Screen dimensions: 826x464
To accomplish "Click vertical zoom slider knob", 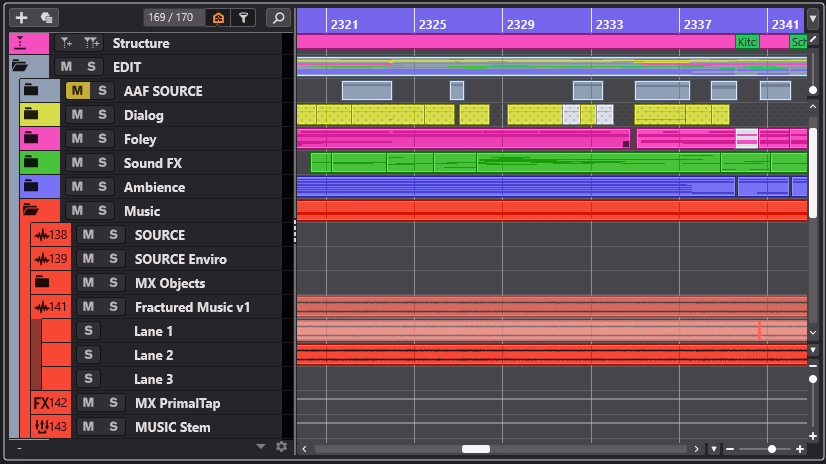I will (x=813, y=379).
